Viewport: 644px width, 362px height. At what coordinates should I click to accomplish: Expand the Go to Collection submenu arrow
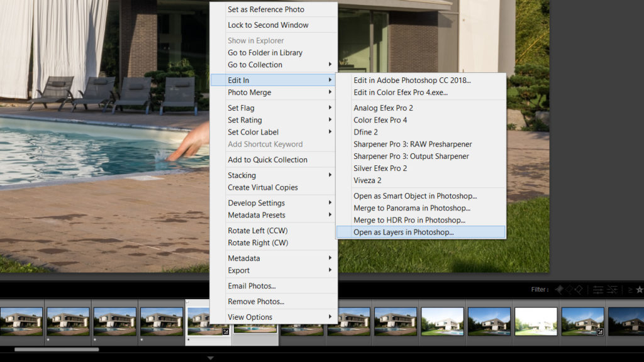coord(330,65)
